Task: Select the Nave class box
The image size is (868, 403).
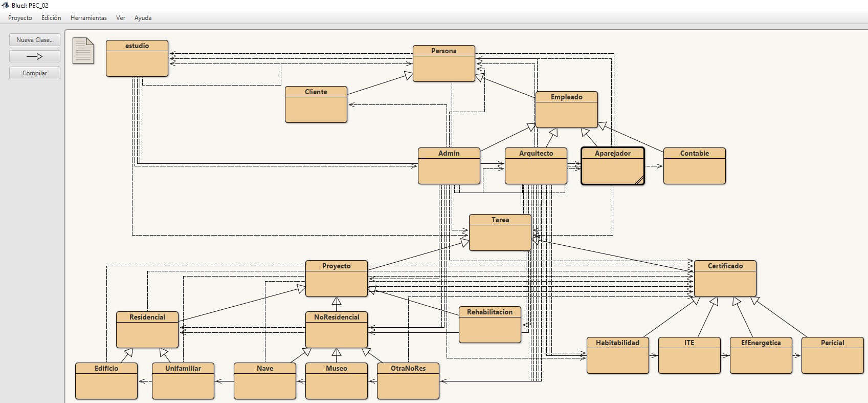Action: point(265,381)
